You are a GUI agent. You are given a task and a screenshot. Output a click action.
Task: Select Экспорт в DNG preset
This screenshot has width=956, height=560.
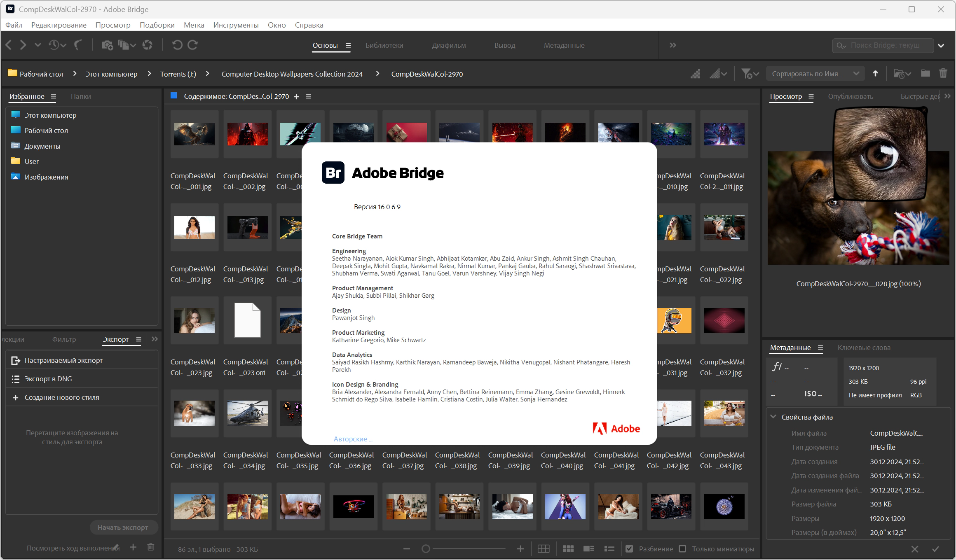click(82, 379)
